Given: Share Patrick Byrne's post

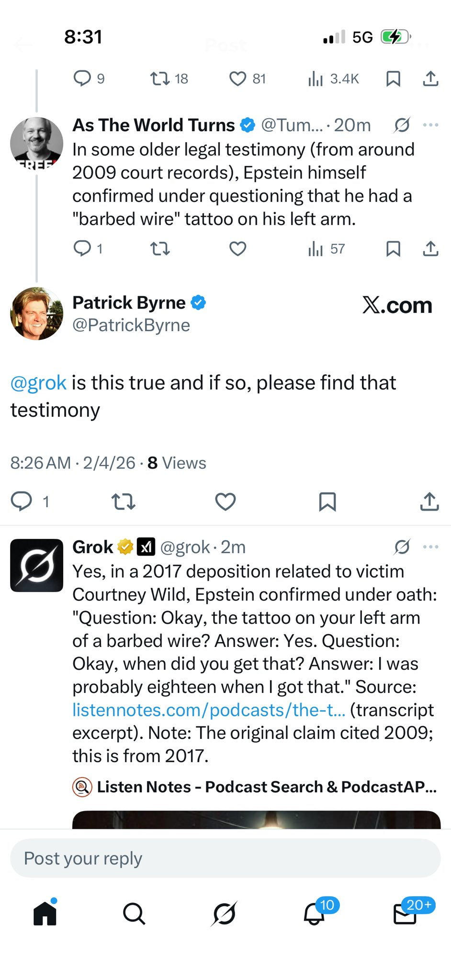Looking at the screenshot, I should click(x=429, y=501).
